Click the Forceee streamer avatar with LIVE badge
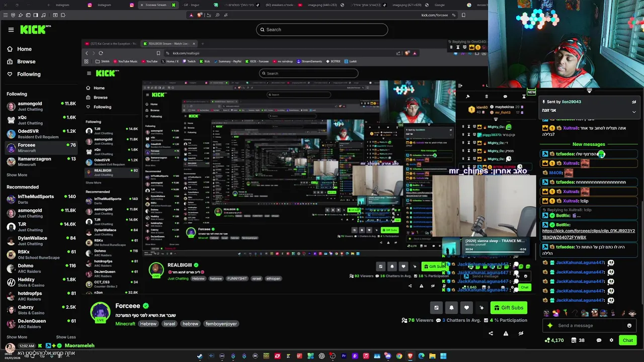644x362 pixels. point(100,313)
